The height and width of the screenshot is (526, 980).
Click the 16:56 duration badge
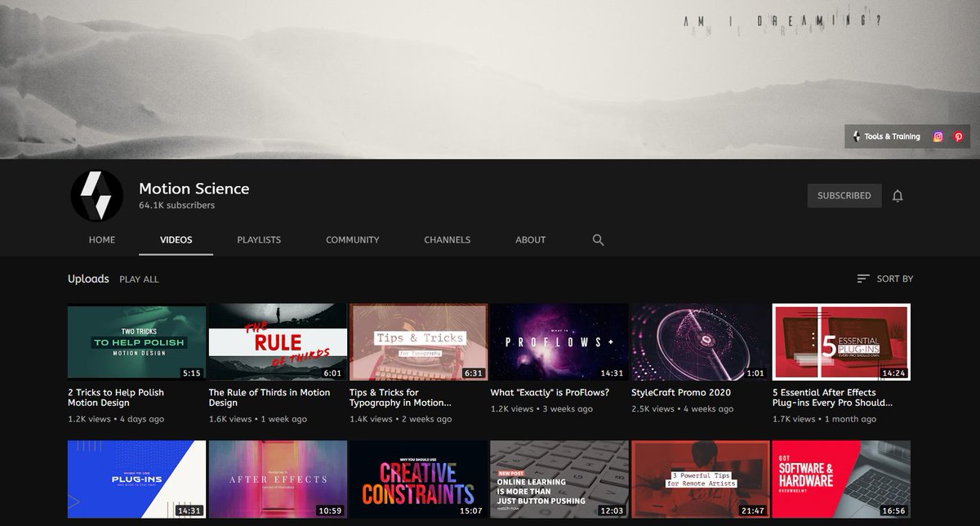pyautogui.click(x=894, y=510)
